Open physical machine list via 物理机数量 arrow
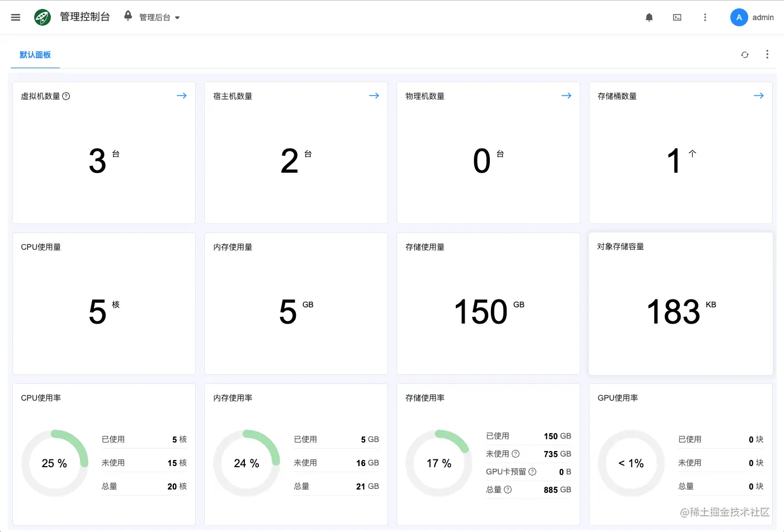 click(566, 96)
